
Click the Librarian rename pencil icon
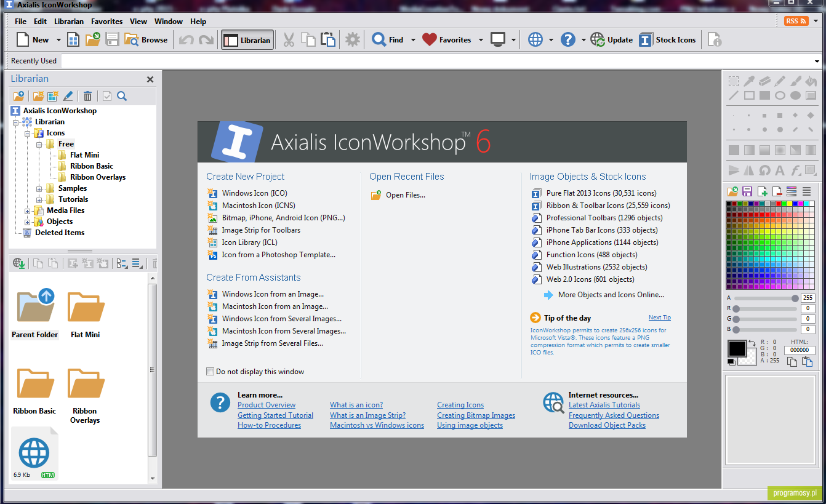68,96
